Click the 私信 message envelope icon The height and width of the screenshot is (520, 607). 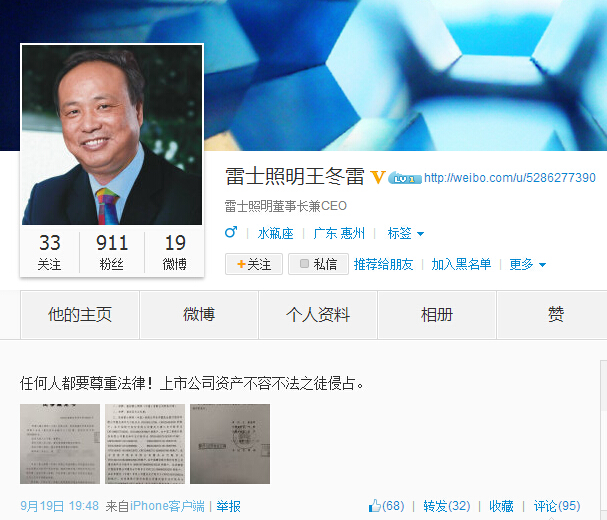[304, 264]
